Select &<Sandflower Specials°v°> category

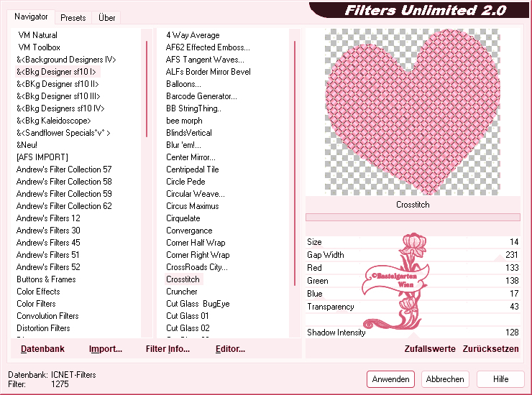click(x=63, y=133)
